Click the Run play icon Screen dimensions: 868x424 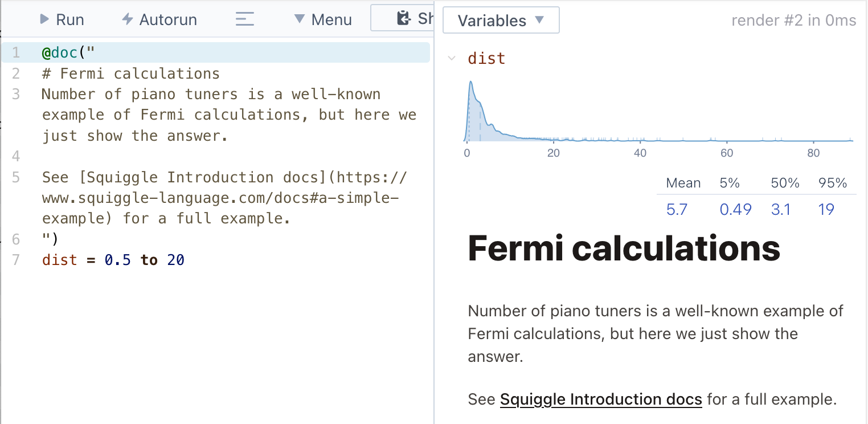[x=44, y=19]
